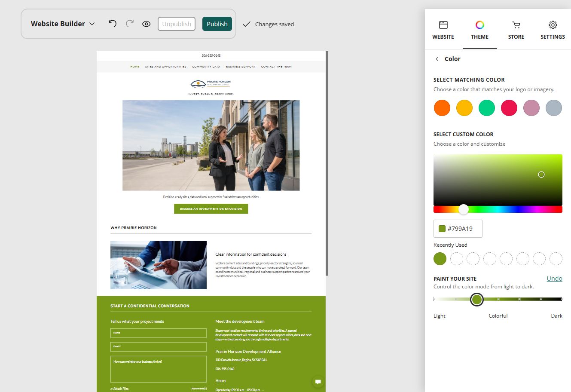571x392 pixels.
Task: Open Community Data nav link in preview
Action: pyautogui.click(x=206, y=67)
